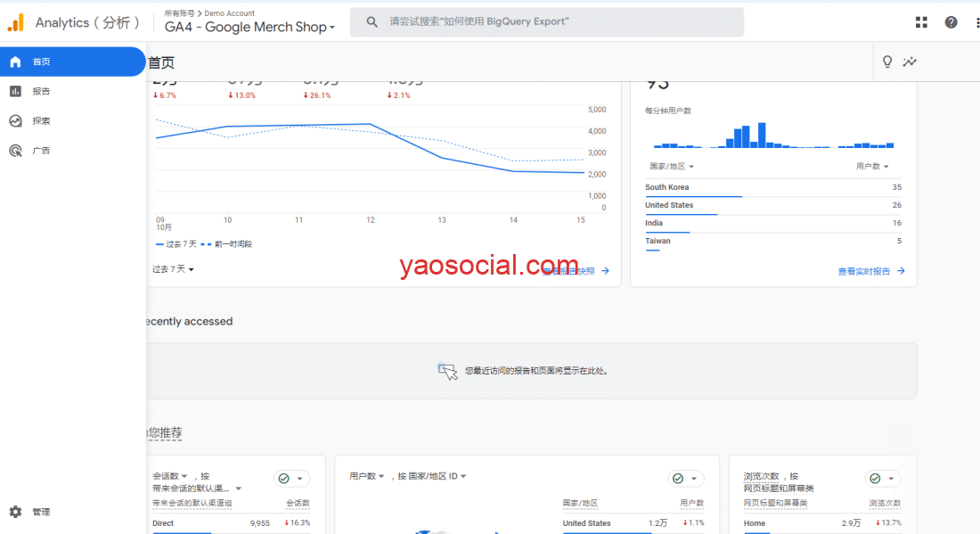This screenshot has height=534, width=980.
Task: Click the lightbulb insights icon
Action: point(887,62)
